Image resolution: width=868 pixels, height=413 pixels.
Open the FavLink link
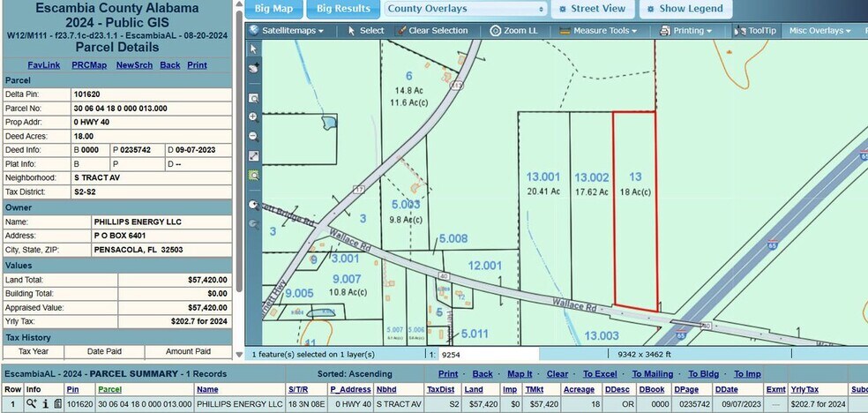(x=44, y=65)
